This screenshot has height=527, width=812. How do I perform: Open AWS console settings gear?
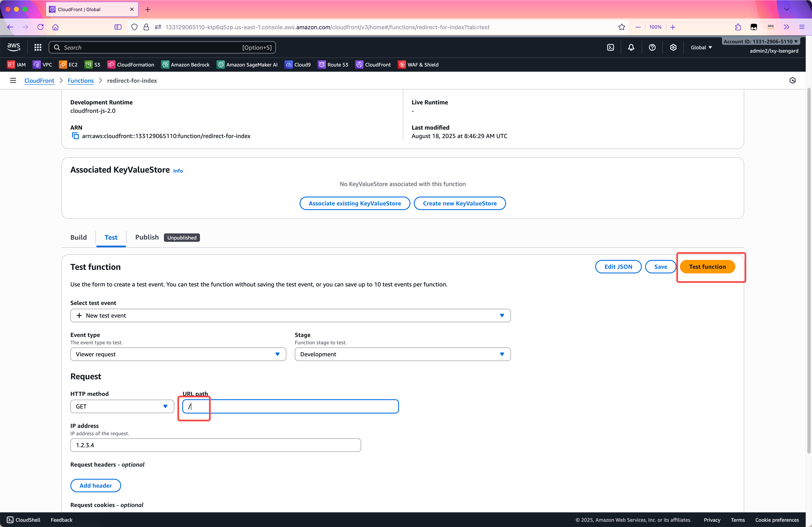pos(673,47)
